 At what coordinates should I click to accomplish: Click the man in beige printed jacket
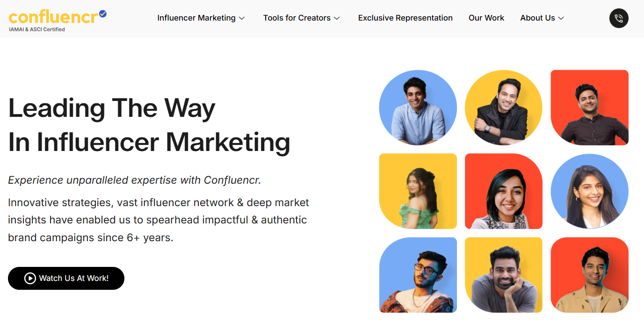[x=590, y=275]
